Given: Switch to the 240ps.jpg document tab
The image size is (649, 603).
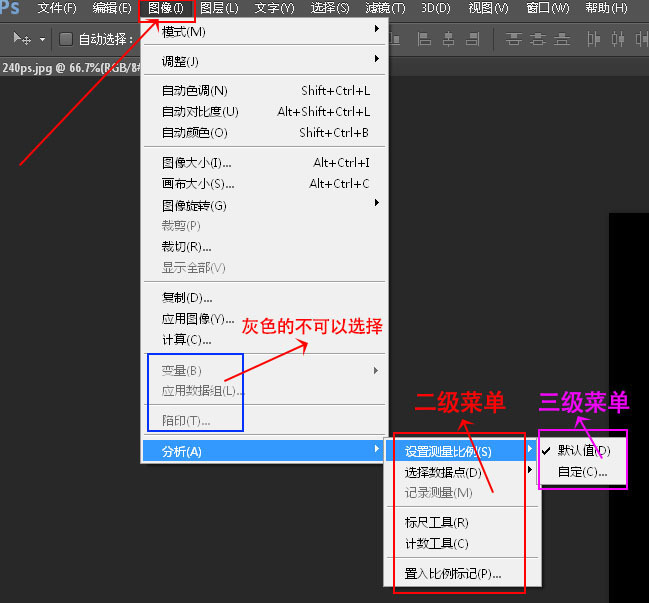Looking at the screenshot, I should (70, 70).
